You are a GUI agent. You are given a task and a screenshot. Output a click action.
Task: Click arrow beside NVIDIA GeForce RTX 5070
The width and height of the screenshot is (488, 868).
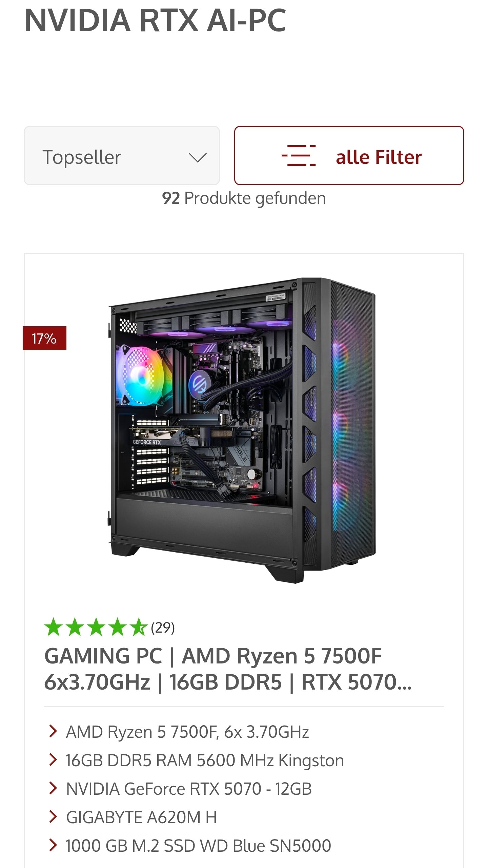53,789
